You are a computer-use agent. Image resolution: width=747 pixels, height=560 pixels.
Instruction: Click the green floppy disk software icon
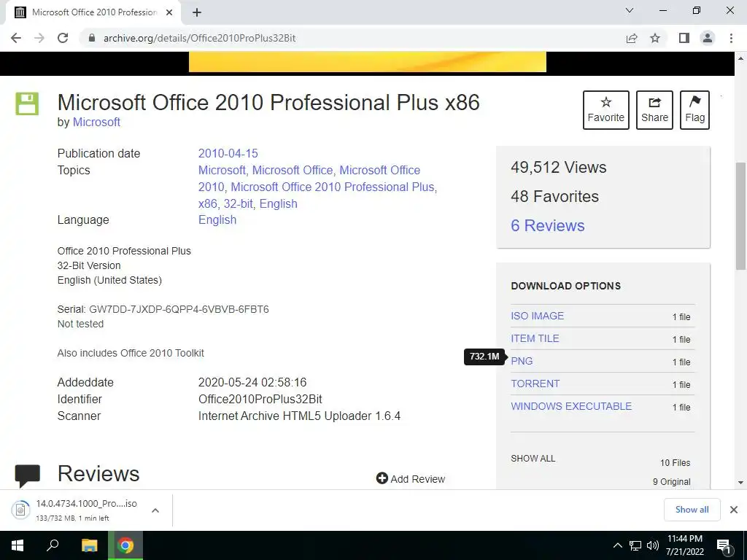[27, 104]
